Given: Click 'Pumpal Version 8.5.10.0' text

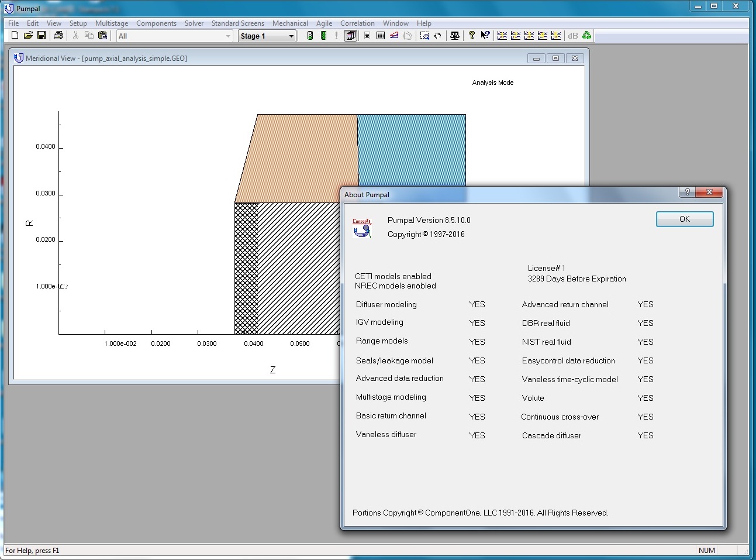Looking at the screenshot, I should click(429, 220).
